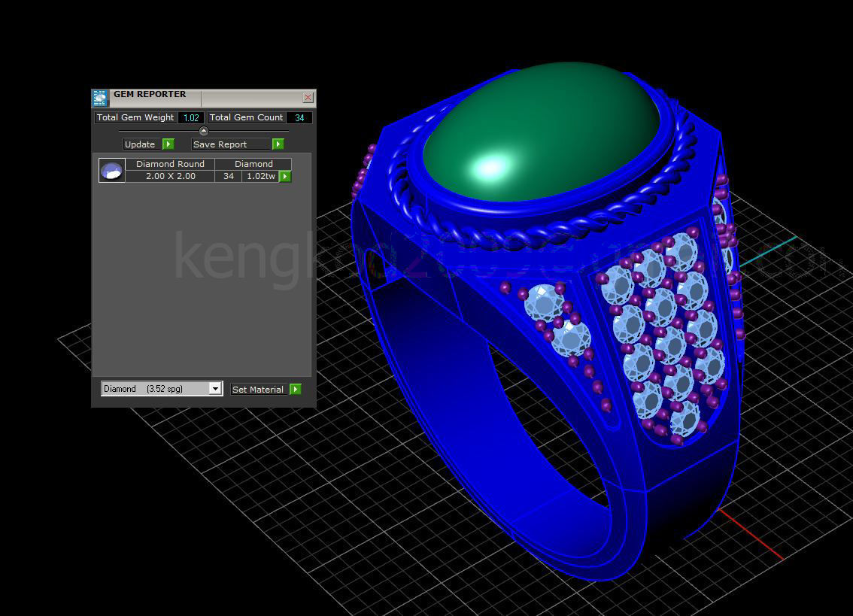Click the green arrow beside 1.02tw
Screen dimensions: 853x616
tap(285, 177)
